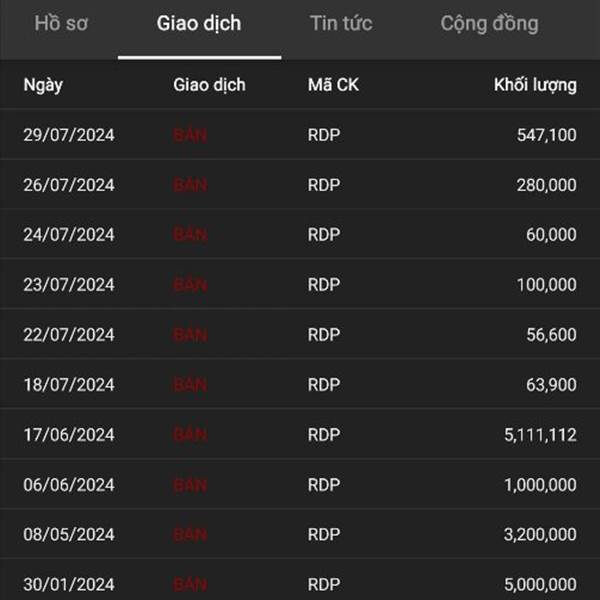Select the 18/07/2024 transaction date
600x600 pixels.
click(69, 385)
